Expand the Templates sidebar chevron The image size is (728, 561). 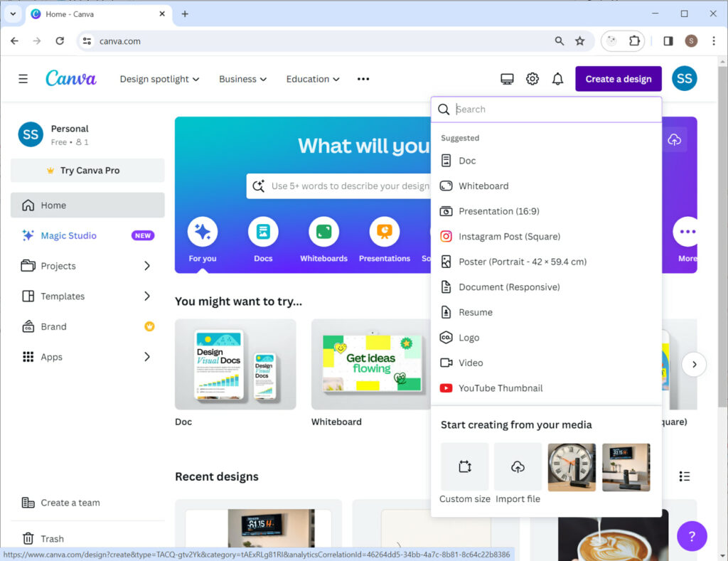pyautogui.click(x=147, y=296)
